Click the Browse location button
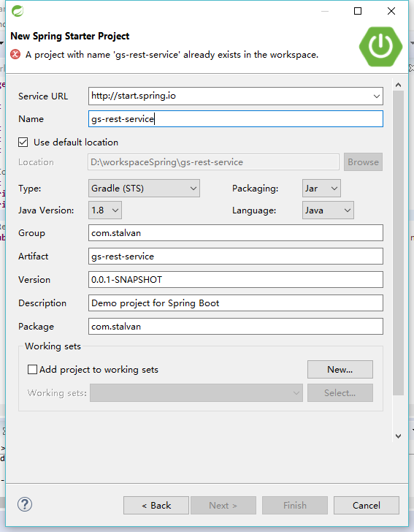The height and width of the screenshot is (532, 414). 363,161
